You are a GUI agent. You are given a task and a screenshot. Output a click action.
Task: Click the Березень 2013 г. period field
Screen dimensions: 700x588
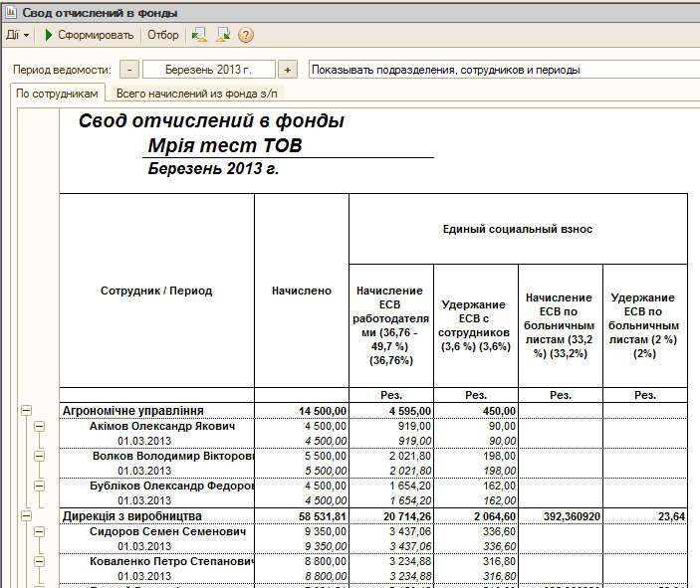pos(208,70)
